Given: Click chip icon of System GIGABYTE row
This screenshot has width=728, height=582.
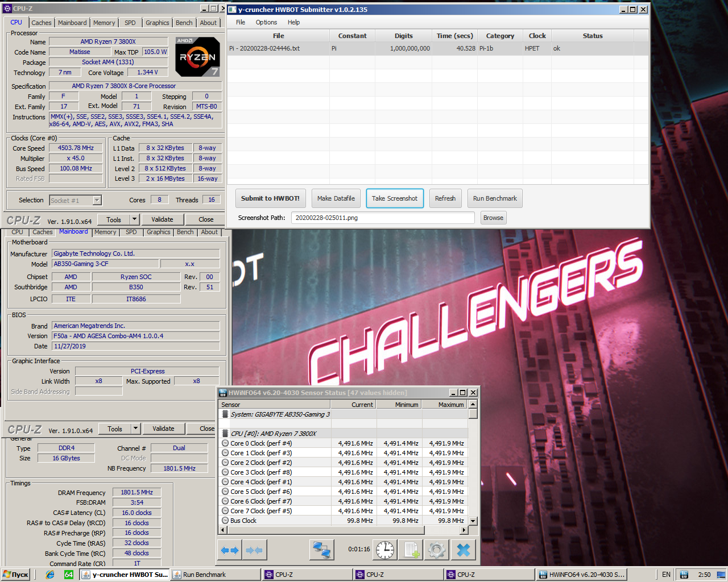Looking at the screenshot, I should 225,414.
